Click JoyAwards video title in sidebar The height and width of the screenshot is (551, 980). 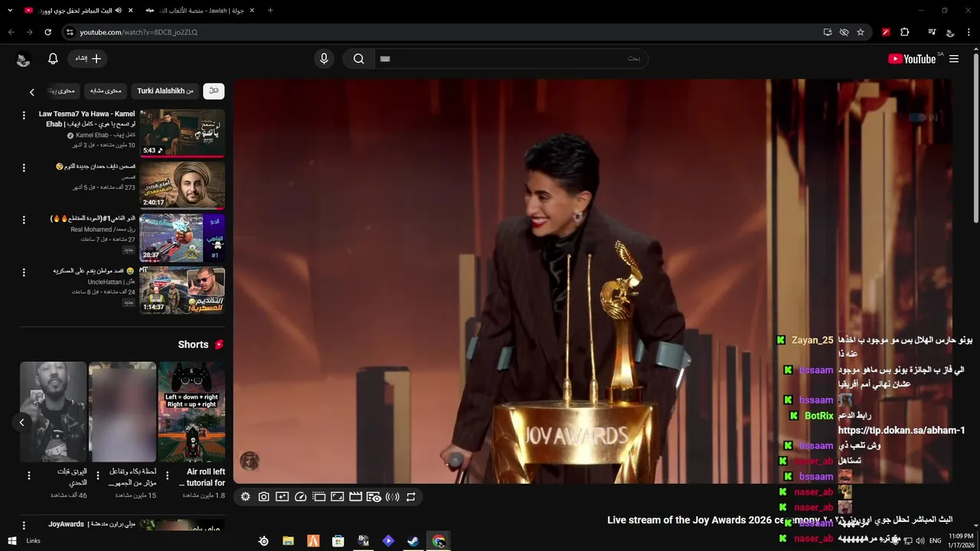(91, 524)
